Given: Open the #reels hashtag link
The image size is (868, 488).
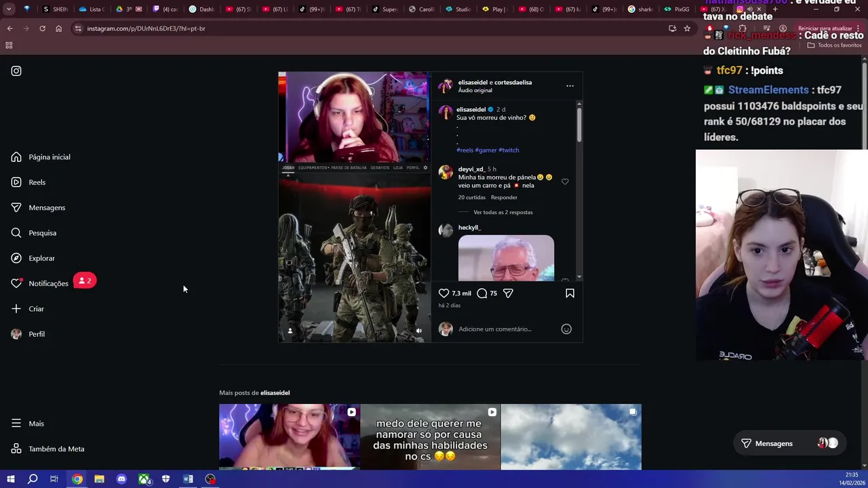Looking at the screenshot, I should coord(465,150).
